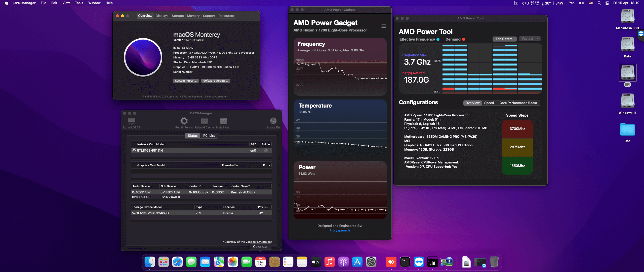
Task: Click the AMD Power Gadget dock icon
Action: tap(433, 262)
